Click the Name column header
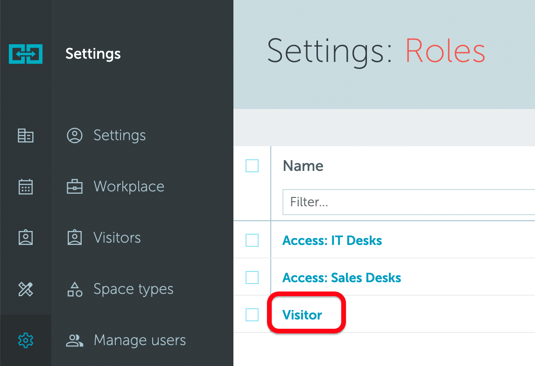The image size is (535, 366). tap(303, 166)
